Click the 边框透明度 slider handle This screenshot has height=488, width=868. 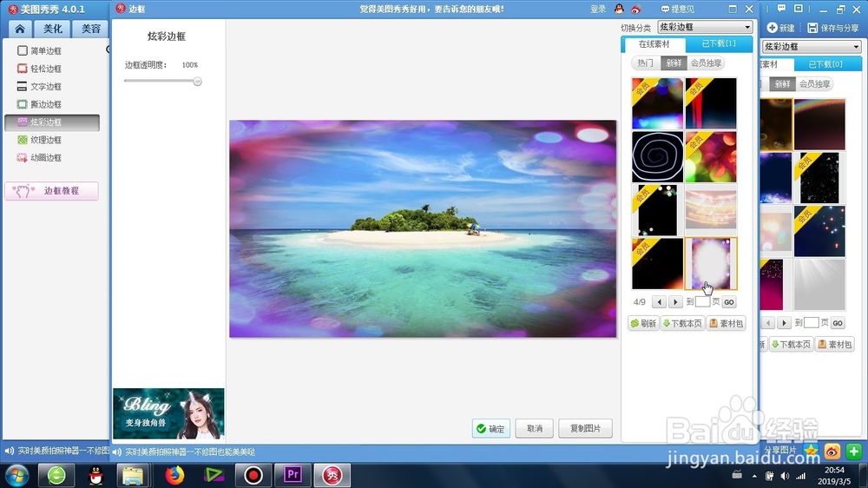pyautogui.click(x=198, y=82)
